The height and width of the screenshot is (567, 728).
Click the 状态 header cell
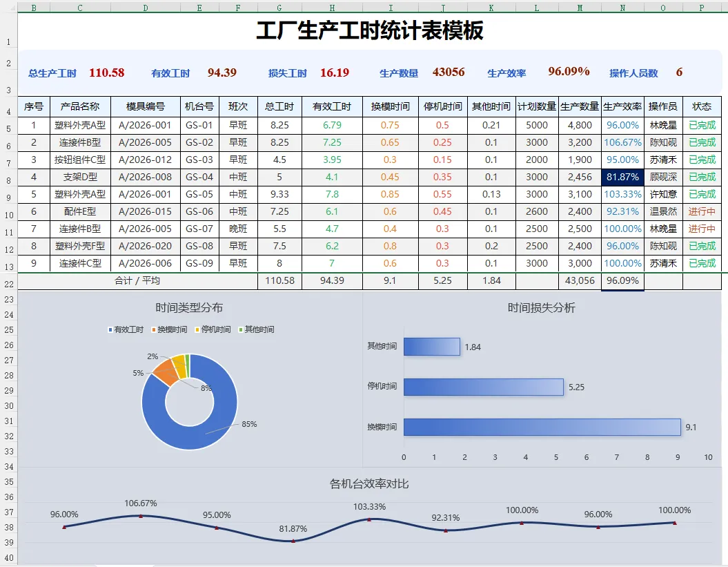[702, 106]
